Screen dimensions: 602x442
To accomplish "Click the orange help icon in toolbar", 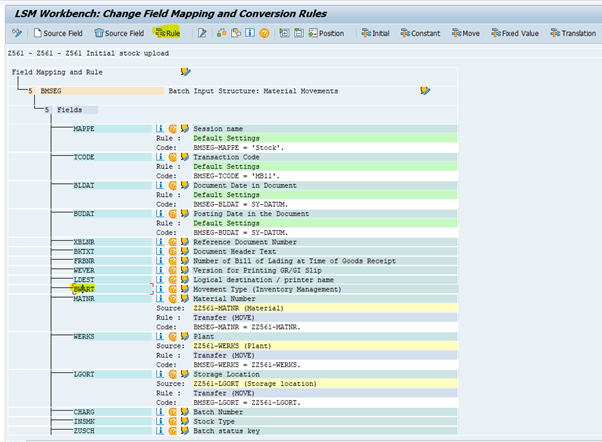I will (264, 33).
